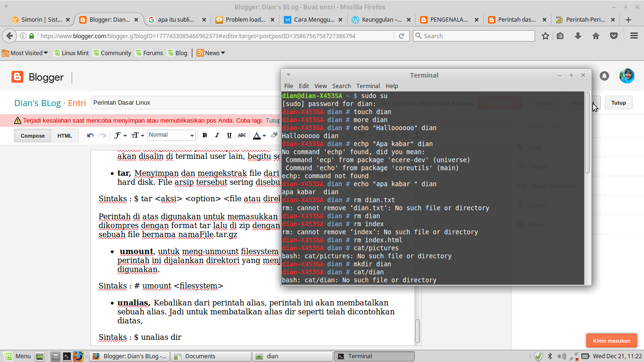Click the text highlight color icon
Image resolution: width=644 pixels, height=362 pixels.
274,135
